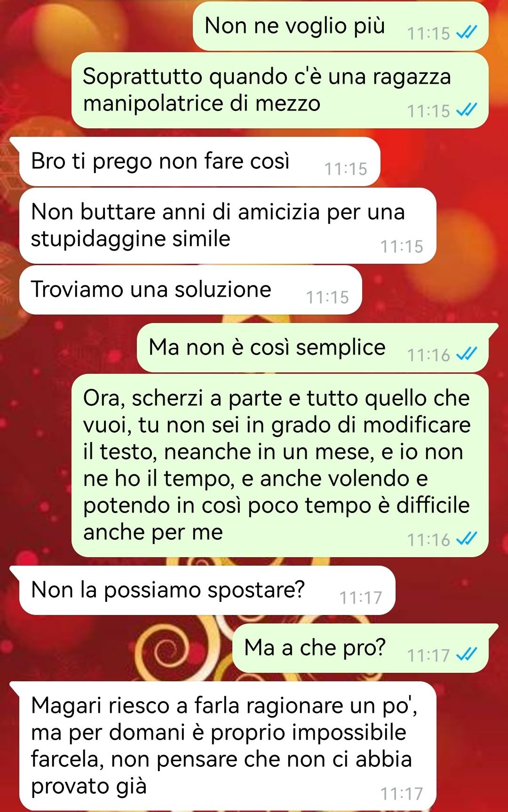Tap the 11:15 timestamp on 'Troviamo una soluzione'

327,297
